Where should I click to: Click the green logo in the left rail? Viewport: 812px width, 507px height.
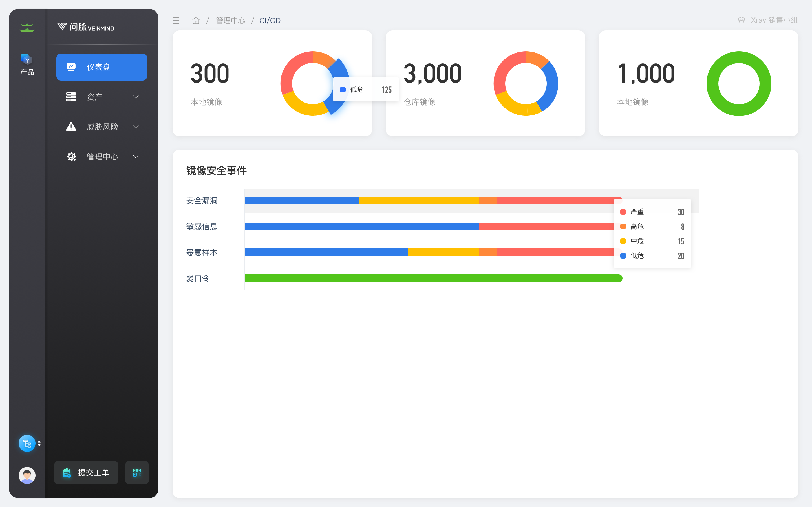pyautogui.click(x=27, y=28)
